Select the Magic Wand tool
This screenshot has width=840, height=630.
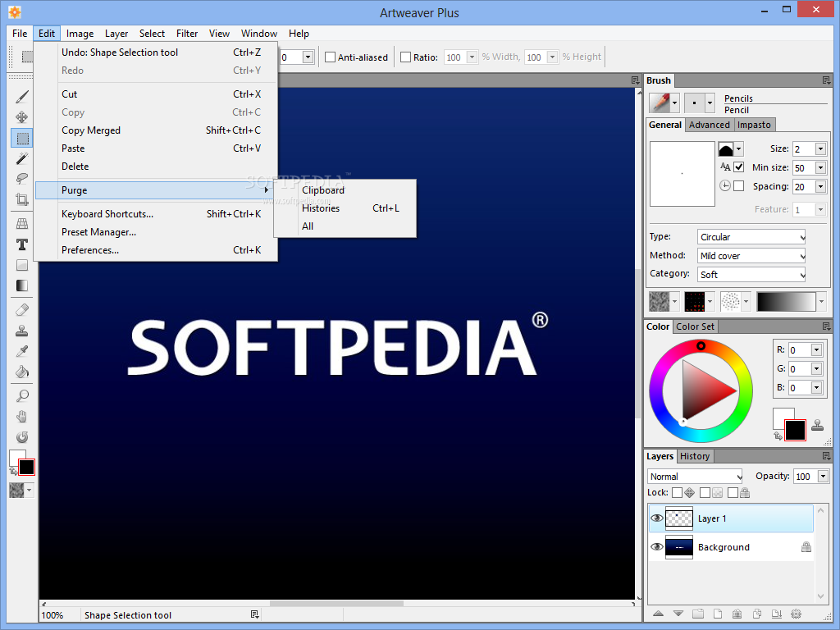(22, 158)
